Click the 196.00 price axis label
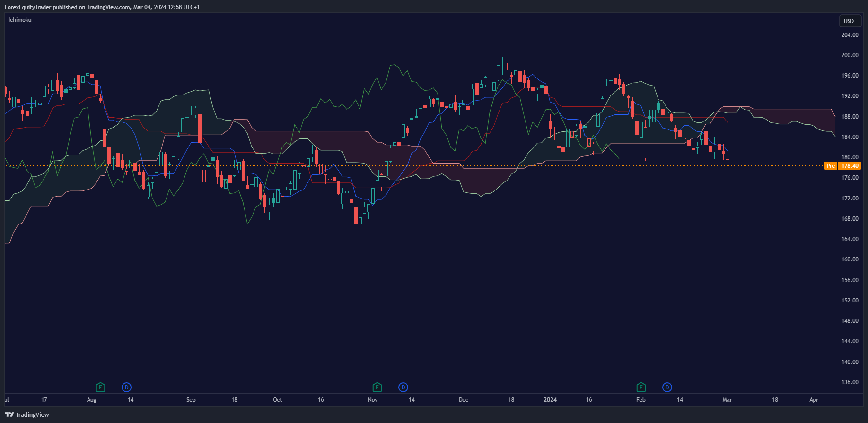This screenshot has width=868, height=423. 850,76
